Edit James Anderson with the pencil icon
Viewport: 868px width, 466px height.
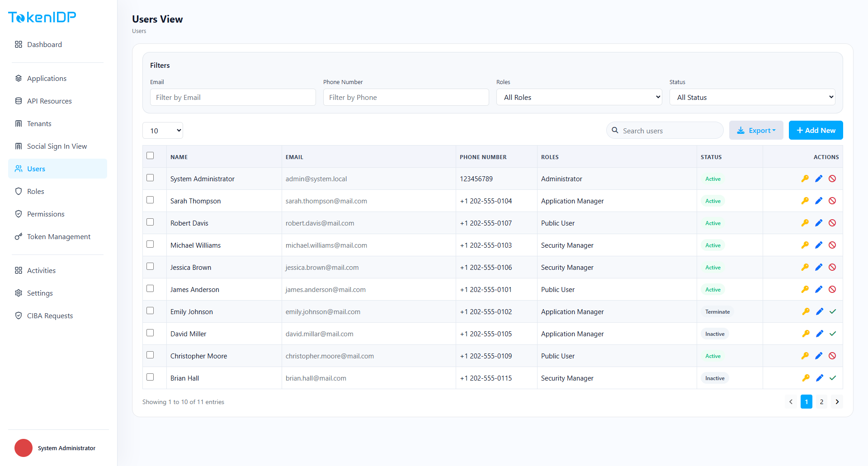[x=819, y=289]
